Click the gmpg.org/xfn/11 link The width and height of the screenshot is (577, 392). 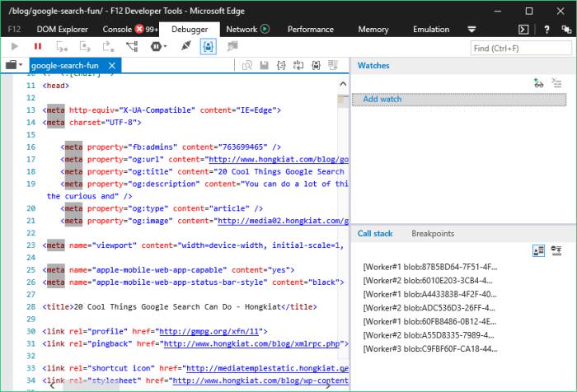[209, 331]
